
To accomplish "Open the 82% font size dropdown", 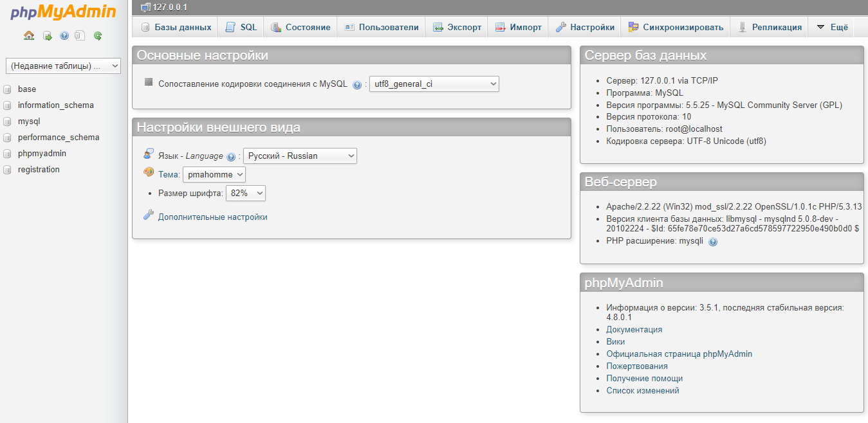I will pos(246,194).
